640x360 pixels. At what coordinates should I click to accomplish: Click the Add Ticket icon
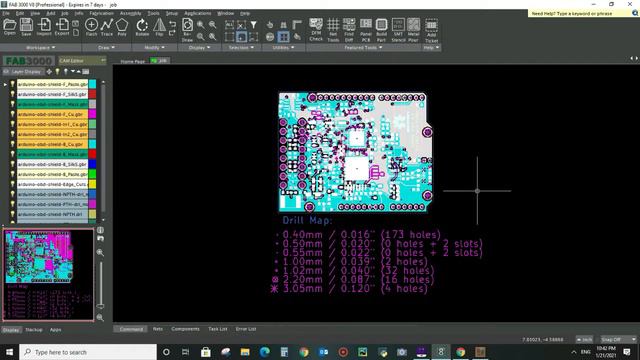pos(431,31)
